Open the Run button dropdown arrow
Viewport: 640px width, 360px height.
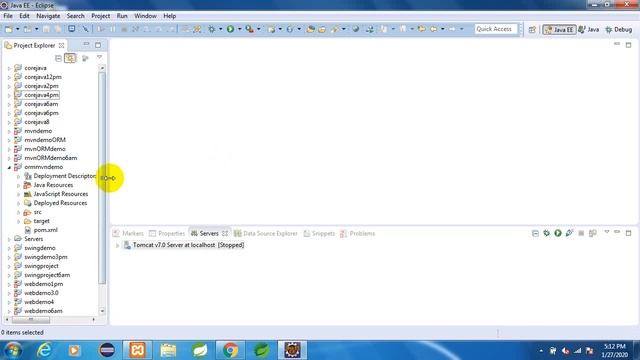click(240, 29)
